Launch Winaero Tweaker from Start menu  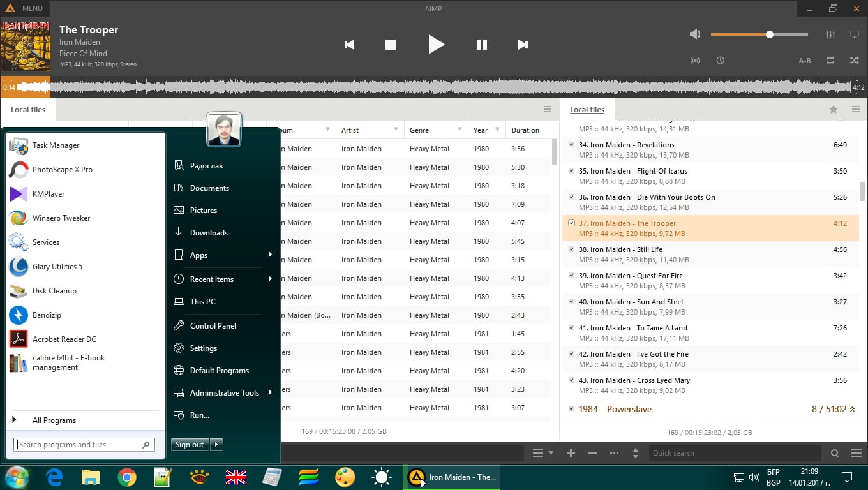coord(84,218)
